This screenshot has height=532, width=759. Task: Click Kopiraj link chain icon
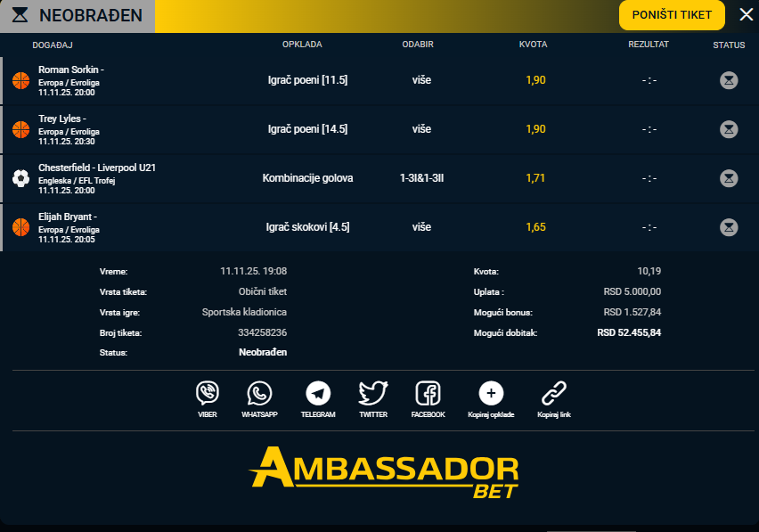[x=554, y=393]
